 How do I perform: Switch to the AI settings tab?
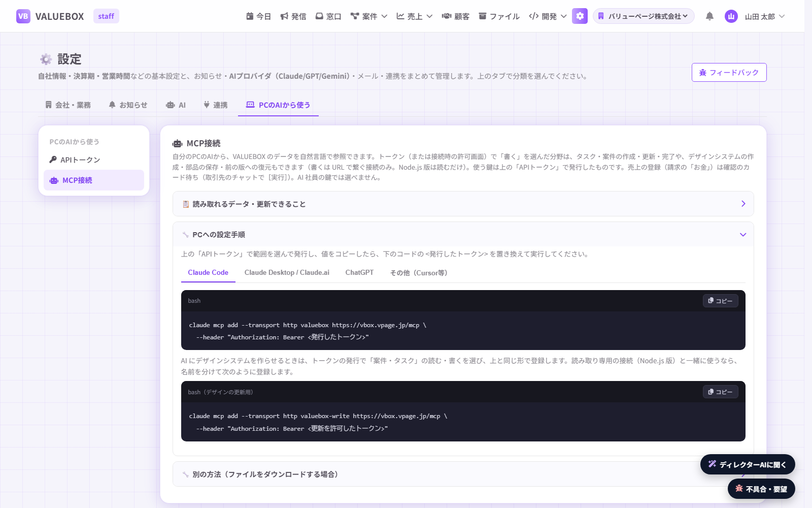click(176, 105)
